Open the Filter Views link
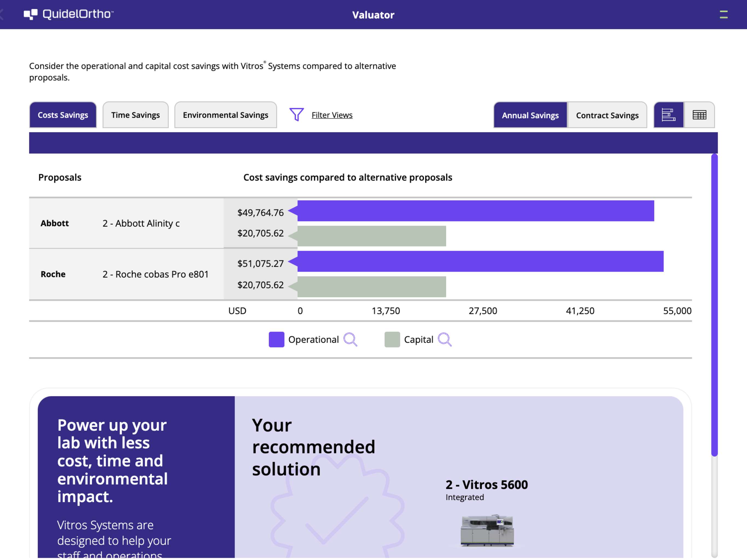Screen dimensions: 747x560 (x=332, y=115)
